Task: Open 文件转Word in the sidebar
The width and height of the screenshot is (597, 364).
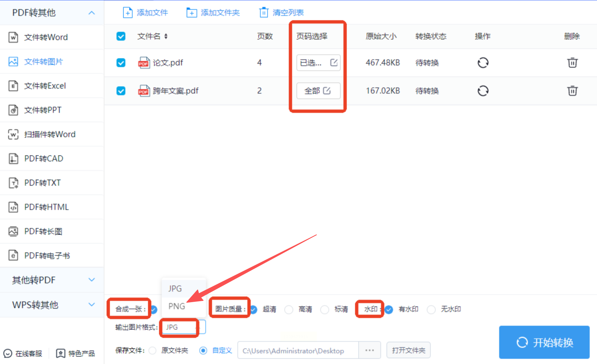Action: 46,37
